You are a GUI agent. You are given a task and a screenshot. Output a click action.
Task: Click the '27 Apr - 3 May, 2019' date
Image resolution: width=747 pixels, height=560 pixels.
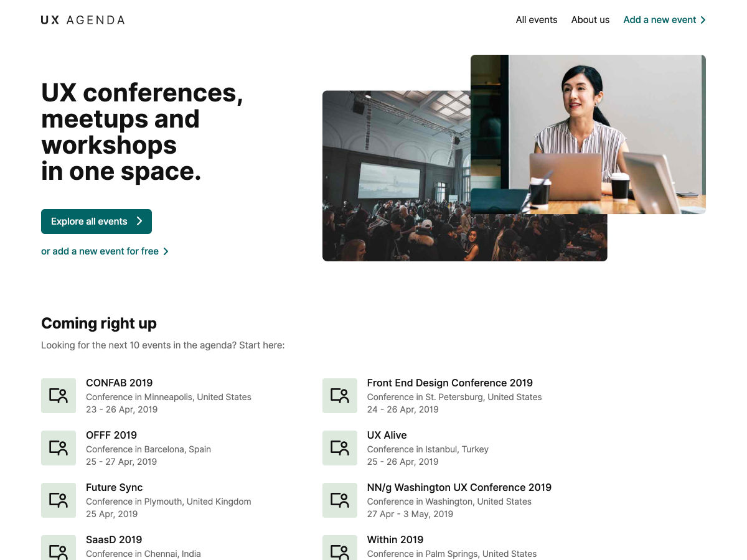[410, 514]
